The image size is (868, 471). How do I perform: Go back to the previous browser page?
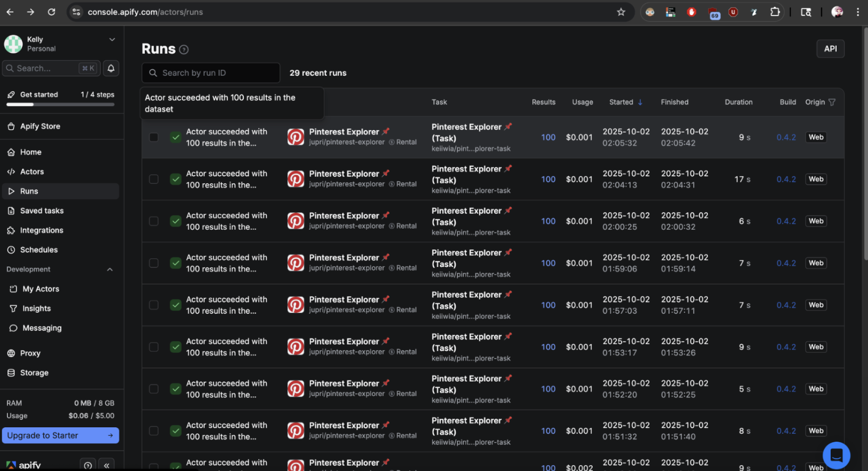tap(10, 12)
